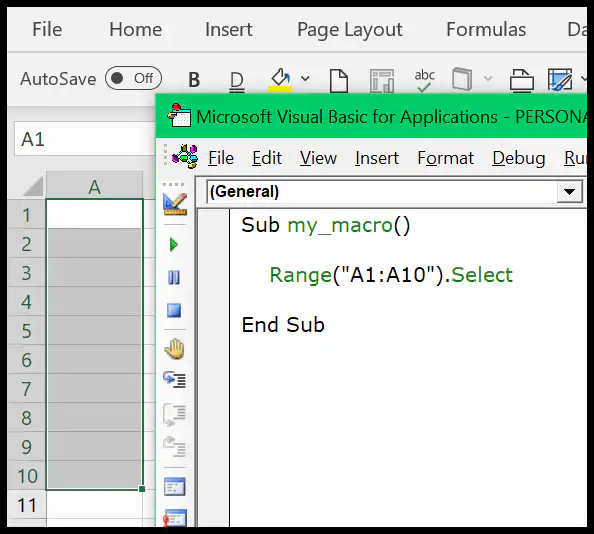The width and height of the screenshot is (594, 534).
Task: Click the Break pause icon
Action: click(174, 278)
